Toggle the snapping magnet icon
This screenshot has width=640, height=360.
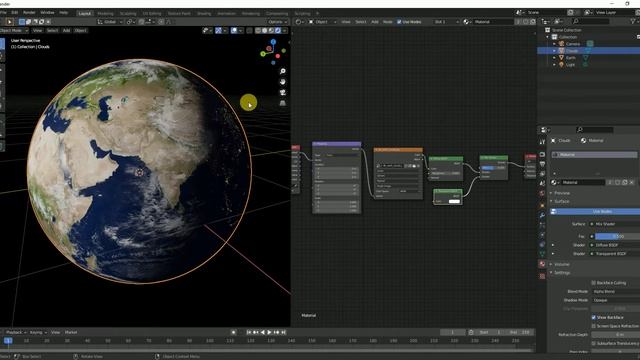(x=142, y=22)
